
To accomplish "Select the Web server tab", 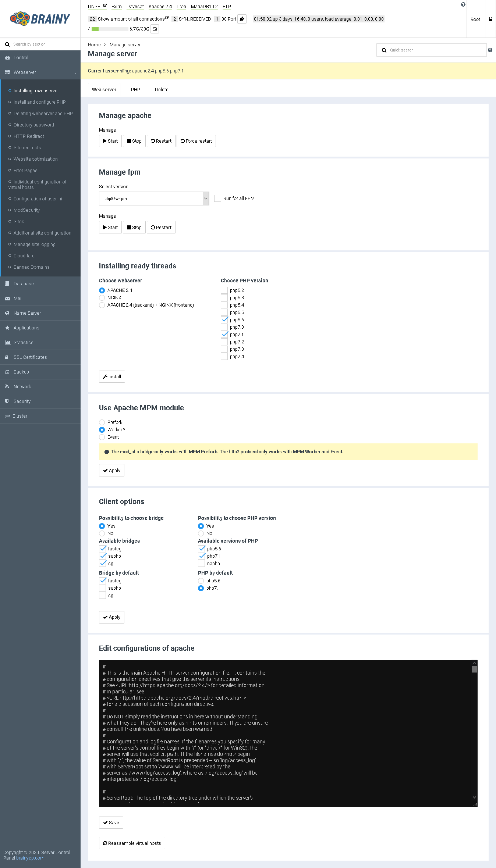I will click(x=104, y=90).
